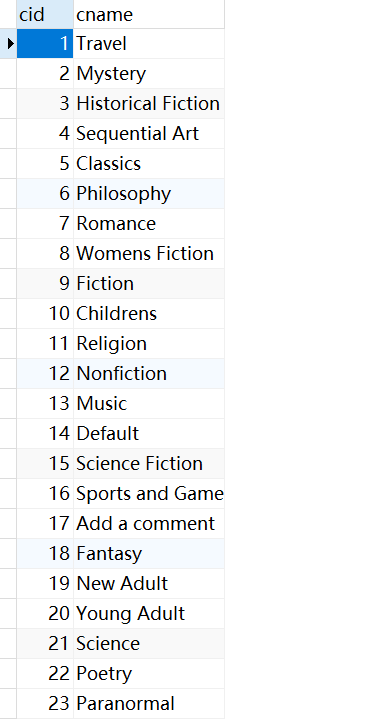365x724 pixels.
Task: Select the Mystery cell
Action: 149,74
